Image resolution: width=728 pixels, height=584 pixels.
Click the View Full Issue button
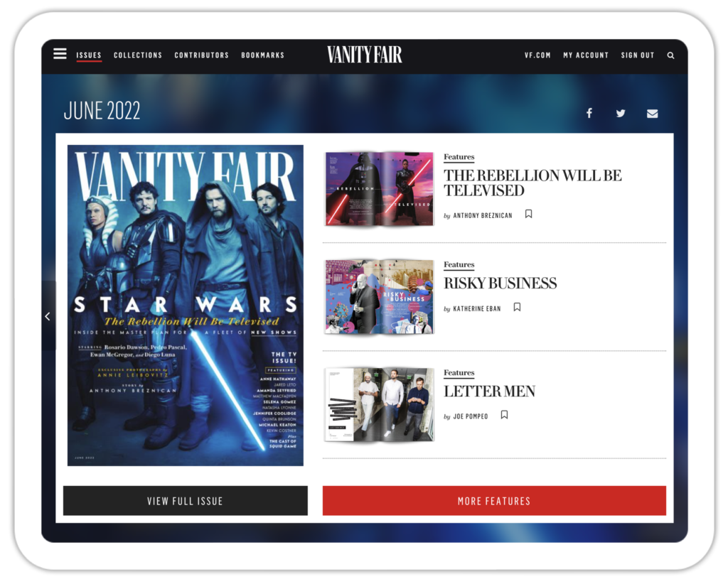pyautogui.click(x=186, y=501)
